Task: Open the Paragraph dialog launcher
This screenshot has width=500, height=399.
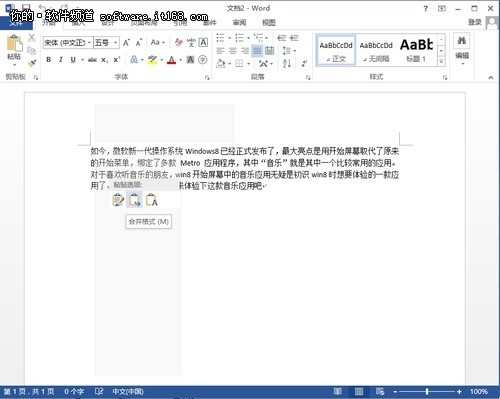Action: (308, 78)
